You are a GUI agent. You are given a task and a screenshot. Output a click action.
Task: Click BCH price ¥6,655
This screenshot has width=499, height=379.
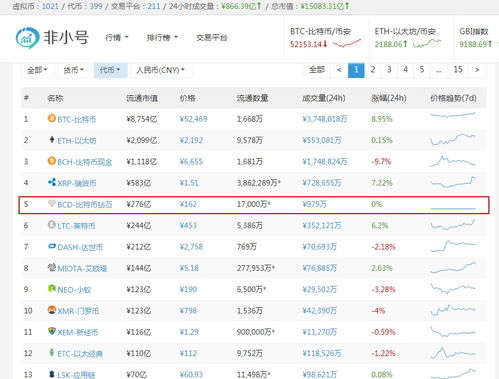coord(191,162)
